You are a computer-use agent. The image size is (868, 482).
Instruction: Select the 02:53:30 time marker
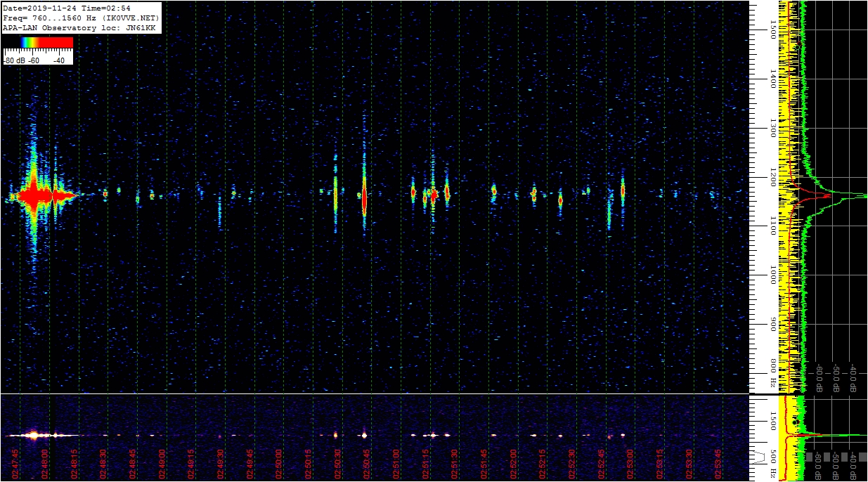[689, 463]
